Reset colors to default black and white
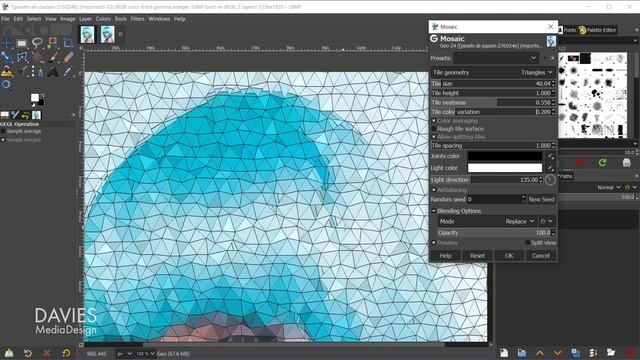The width and height of the screenshot is (640, 360). tap(33, 104)
